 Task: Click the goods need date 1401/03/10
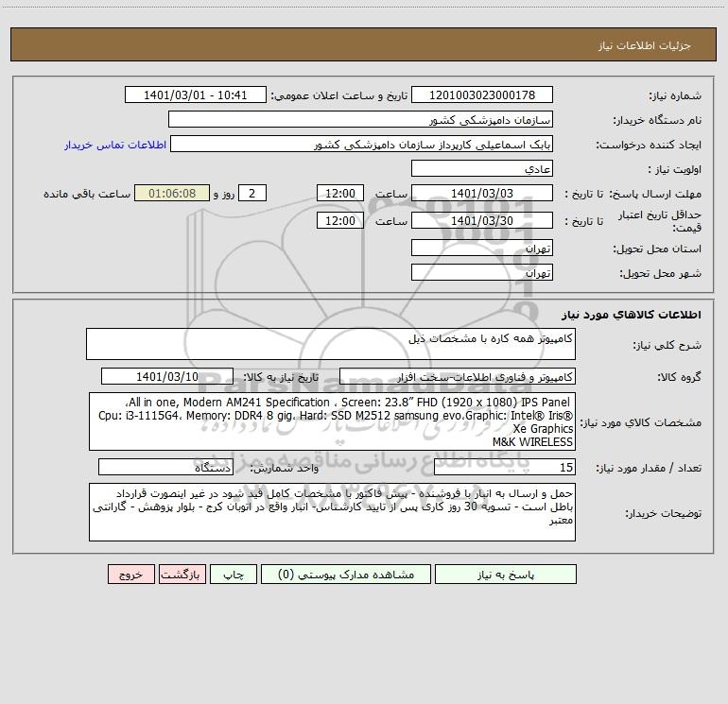point(167,377)
